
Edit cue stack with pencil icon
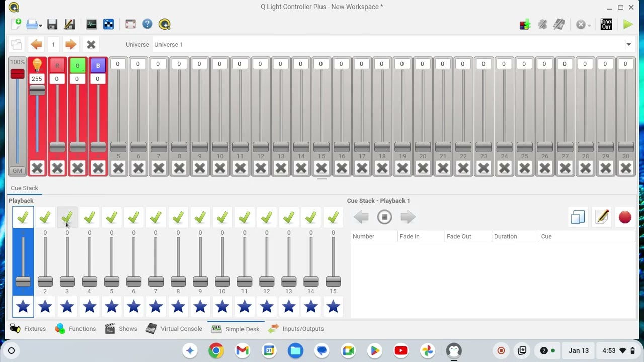pyautogui.click(x=601, y=217)
